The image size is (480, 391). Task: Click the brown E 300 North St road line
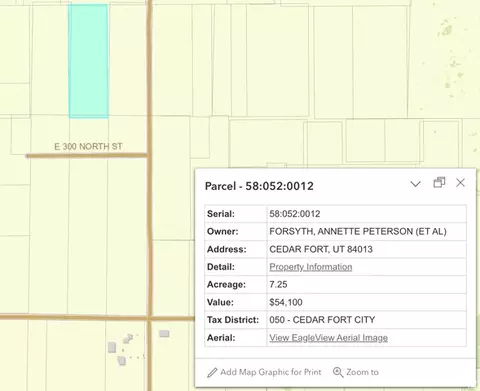87,155
